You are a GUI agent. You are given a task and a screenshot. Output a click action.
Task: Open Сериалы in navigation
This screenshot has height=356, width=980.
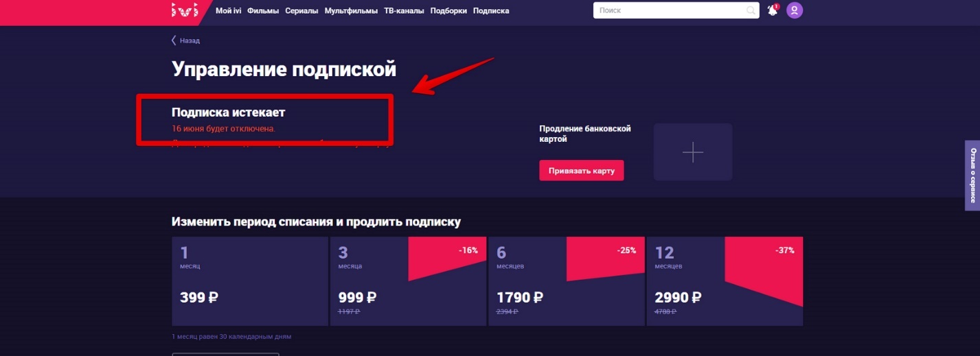coord(301,11)
